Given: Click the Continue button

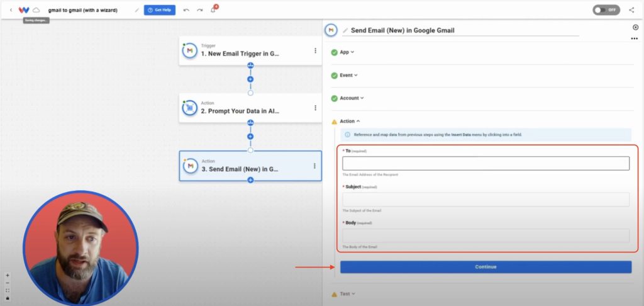Looking at the screenshot, I should pyautogui.click(x=486, y=267).
